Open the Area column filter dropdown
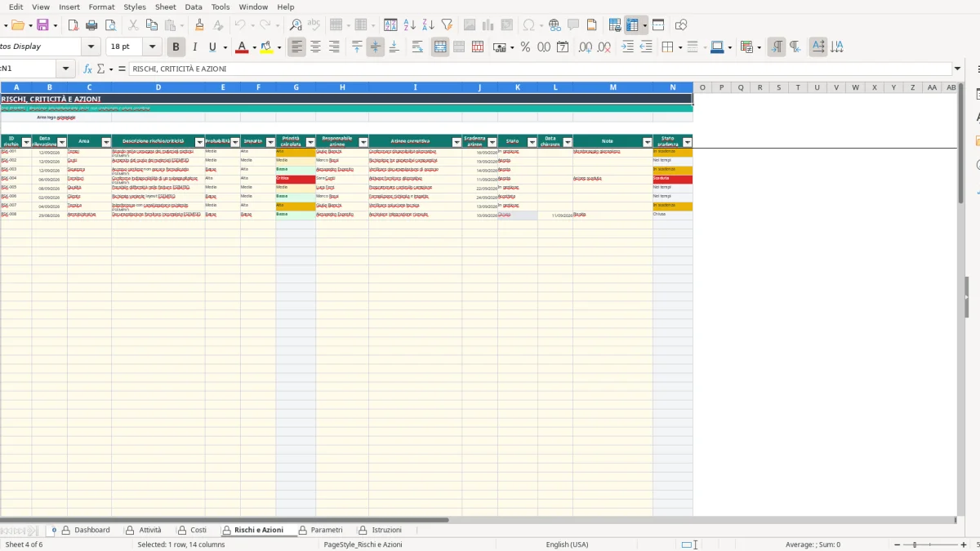The height and width of the screenshot is (551, 980). point(106,143)
